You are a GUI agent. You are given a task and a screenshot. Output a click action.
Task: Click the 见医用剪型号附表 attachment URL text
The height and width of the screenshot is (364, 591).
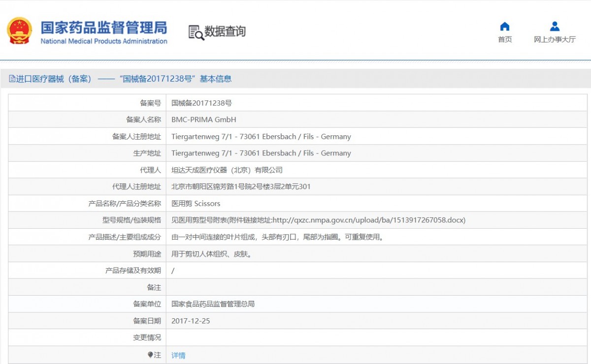[318, 220]
